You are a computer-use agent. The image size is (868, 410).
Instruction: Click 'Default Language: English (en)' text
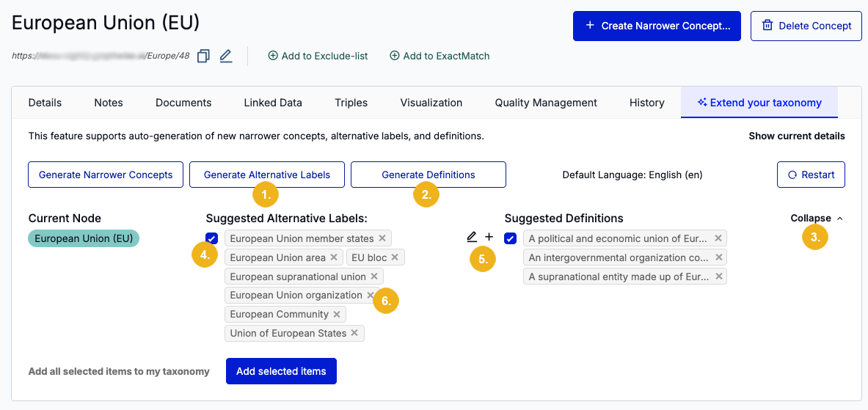click(x=632, y=175)
